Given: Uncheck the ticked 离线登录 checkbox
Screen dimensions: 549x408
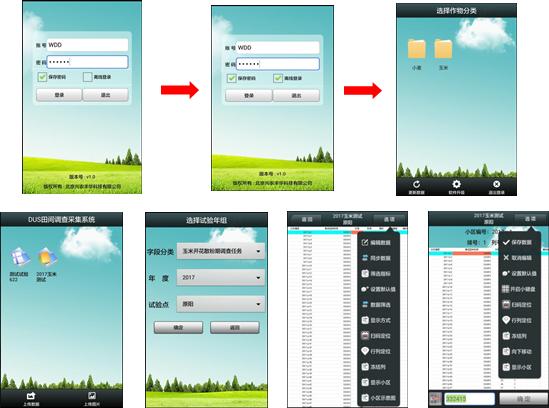Looking at the screenshot, I should (x=278, y=78).
